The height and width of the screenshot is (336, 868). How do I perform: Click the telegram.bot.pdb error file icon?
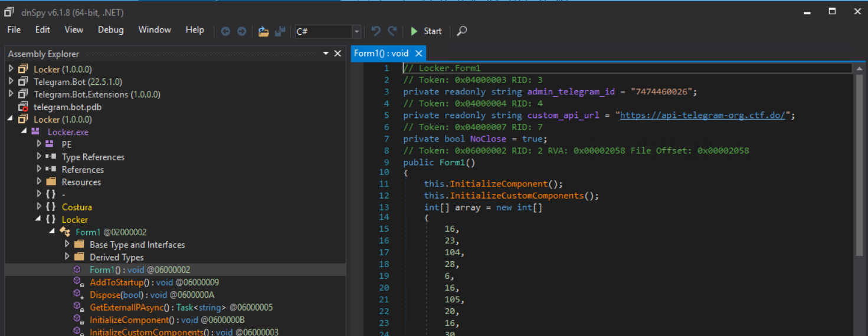pyautogui.click(x=23, y=107)
